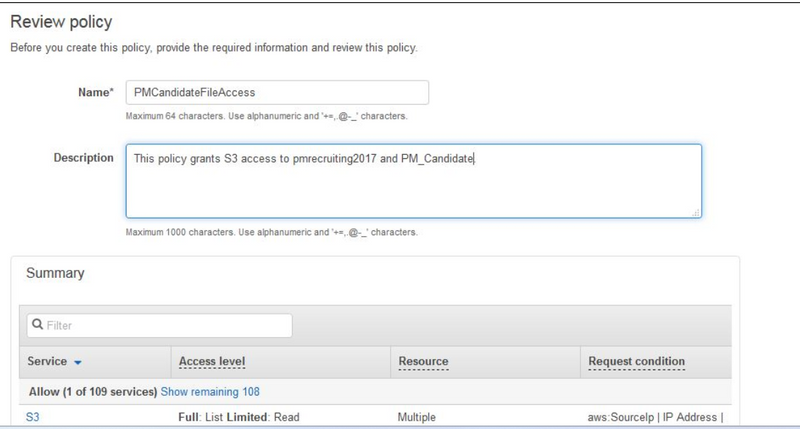This screenshot has height=429, width=800.
Task: Click the Summary section heading
Action: click(x=55, y=272)
